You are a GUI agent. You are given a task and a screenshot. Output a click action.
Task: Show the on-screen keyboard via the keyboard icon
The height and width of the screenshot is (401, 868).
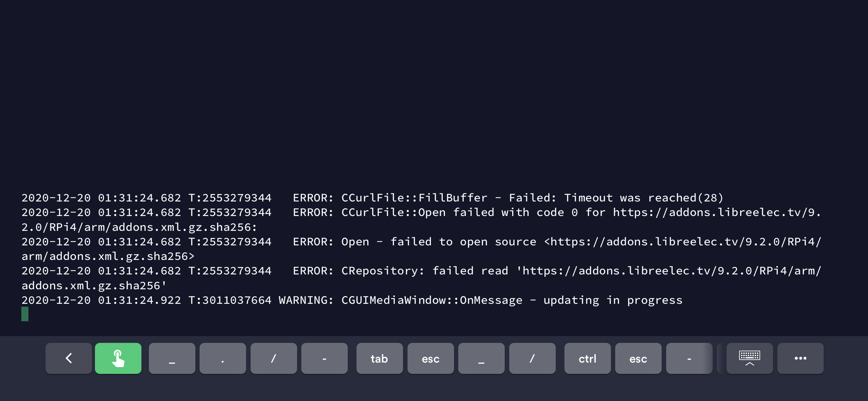point(749,358)
